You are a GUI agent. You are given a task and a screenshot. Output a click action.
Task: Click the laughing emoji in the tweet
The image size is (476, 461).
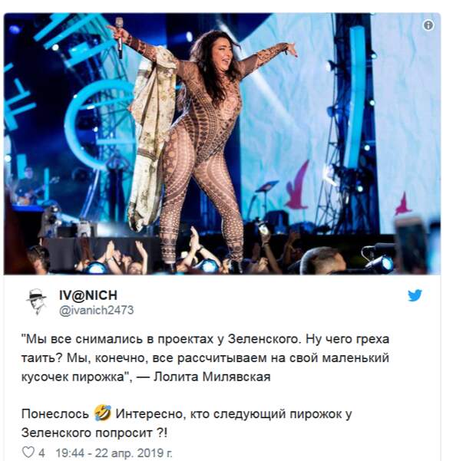point(103,413)
